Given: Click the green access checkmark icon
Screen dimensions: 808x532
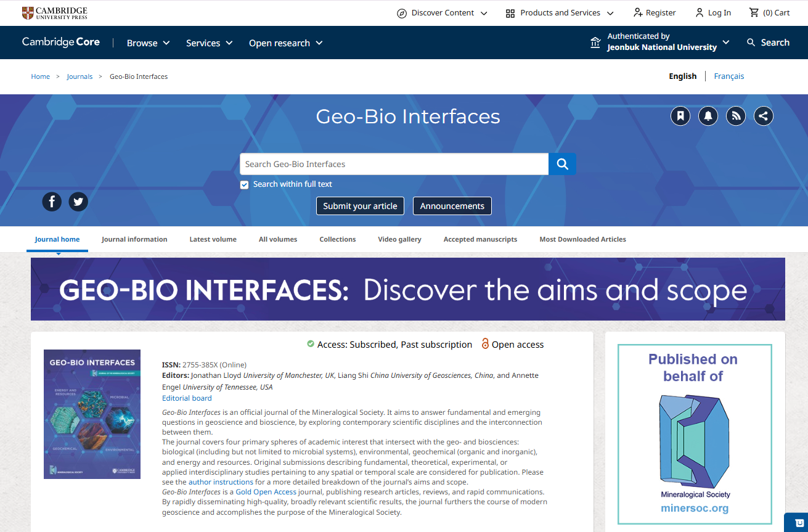Looking at the screenshot, I should pyautogui.click(x=311, y=344).
